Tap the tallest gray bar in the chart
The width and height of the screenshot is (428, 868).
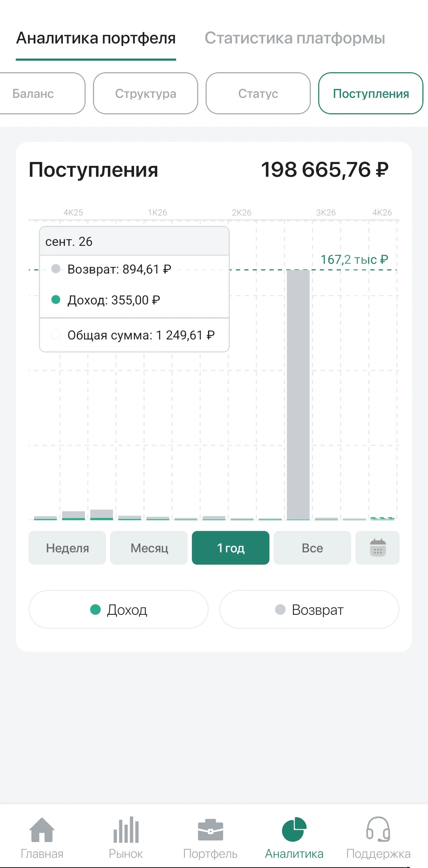pyautogui.click(x=298, y=395)
